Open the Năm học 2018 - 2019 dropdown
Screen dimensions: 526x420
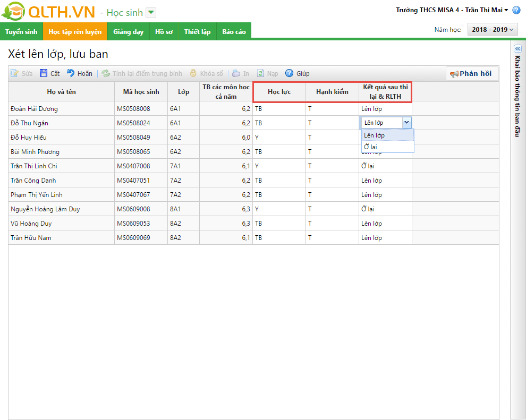click(x=492, y=30)
